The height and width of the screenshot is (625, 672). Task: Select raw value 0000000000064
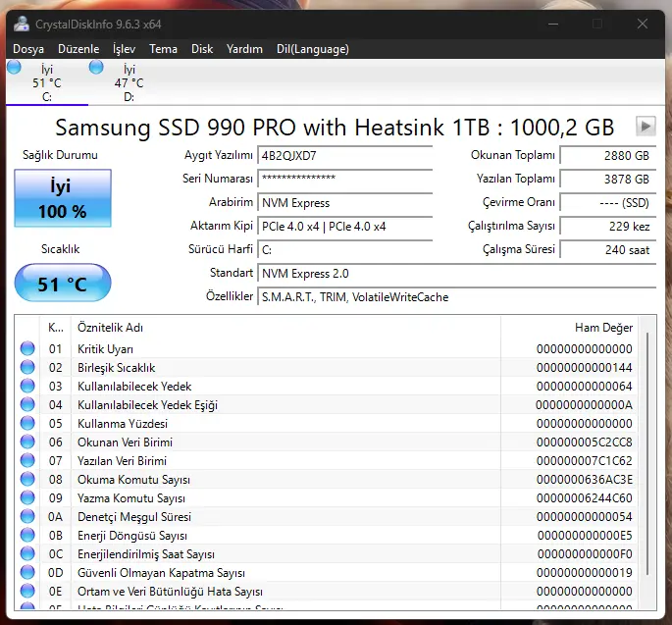coord(584,387)
